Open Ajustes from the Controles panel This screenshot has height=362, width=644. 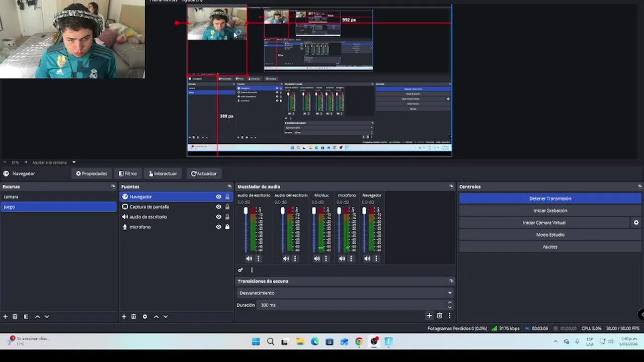pyautogui.click(x=550, y=247)
